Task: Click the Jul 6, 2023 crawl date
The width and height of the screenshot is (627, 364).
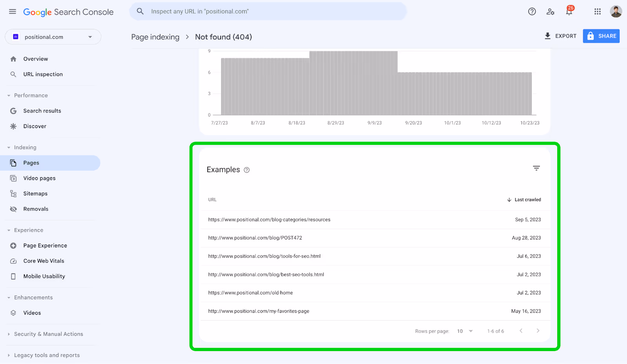Action: 529,256
